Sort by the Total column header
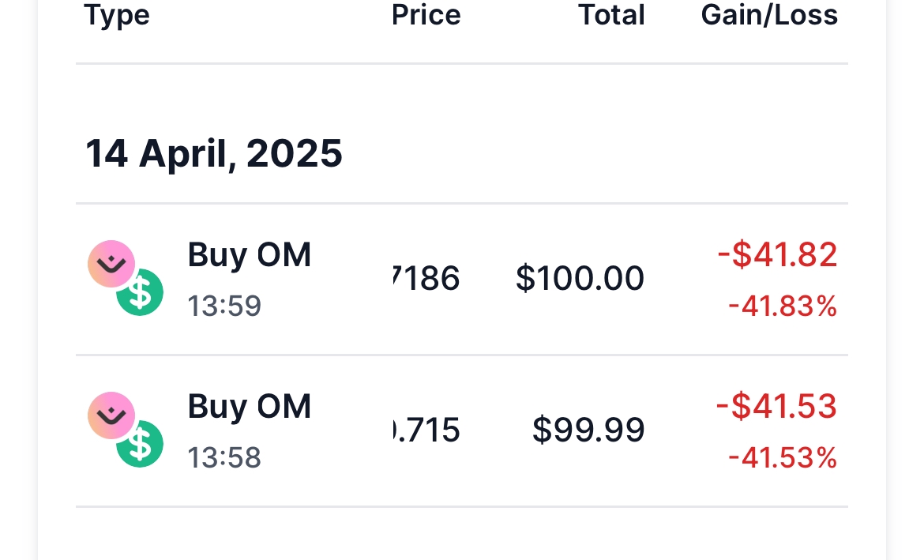This screenshot has height=560, width=924. [x=611, y=15]
